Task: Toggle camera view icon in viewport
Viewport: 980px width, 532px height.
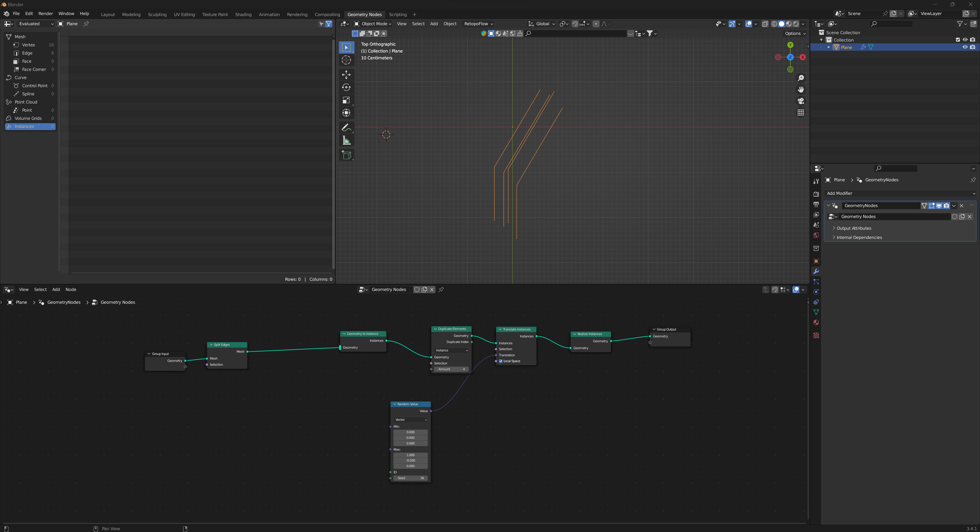Action: (801, 101)
